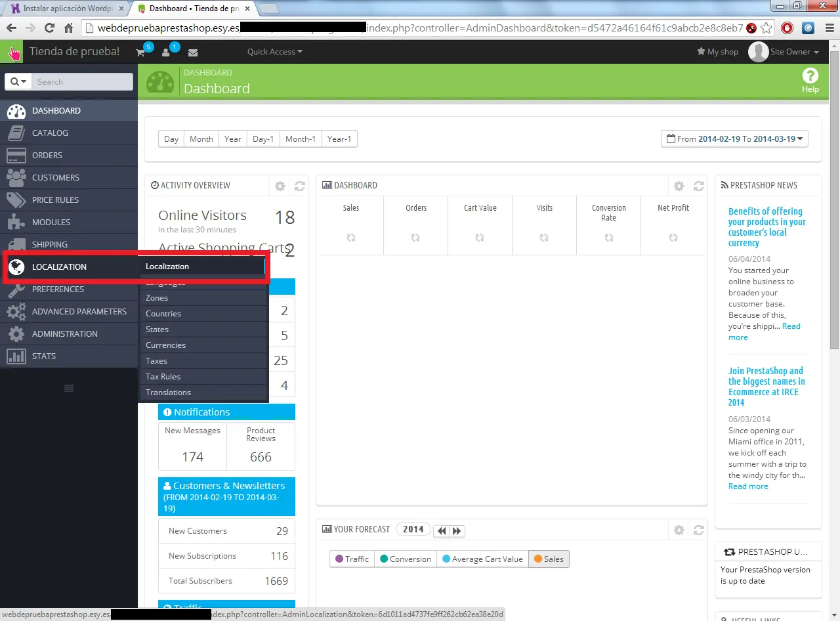Click the browser home button
Screen dimensions: 840x621
pos(68,28)
